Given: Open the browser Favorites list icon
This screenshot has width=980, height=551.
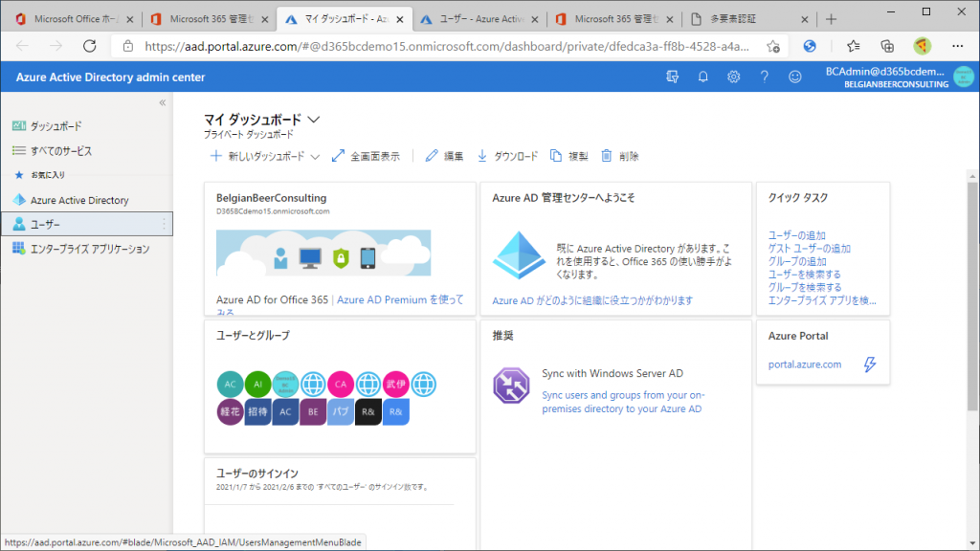Looking at the screenshot, I should tap(853, 46).
